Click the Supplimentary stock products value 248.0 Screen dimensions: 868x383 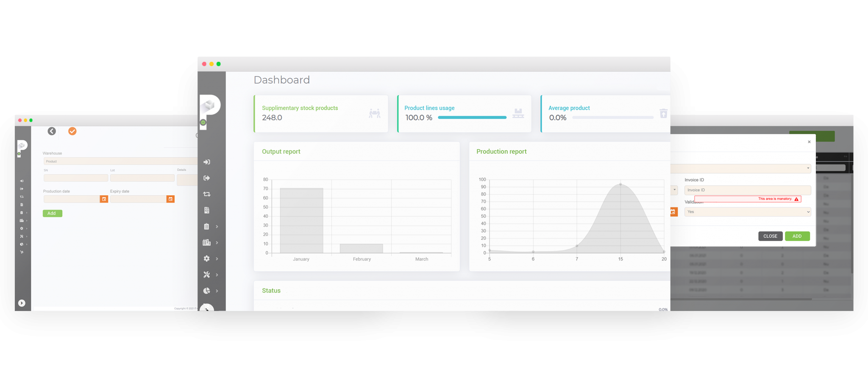tap(272, 117)
